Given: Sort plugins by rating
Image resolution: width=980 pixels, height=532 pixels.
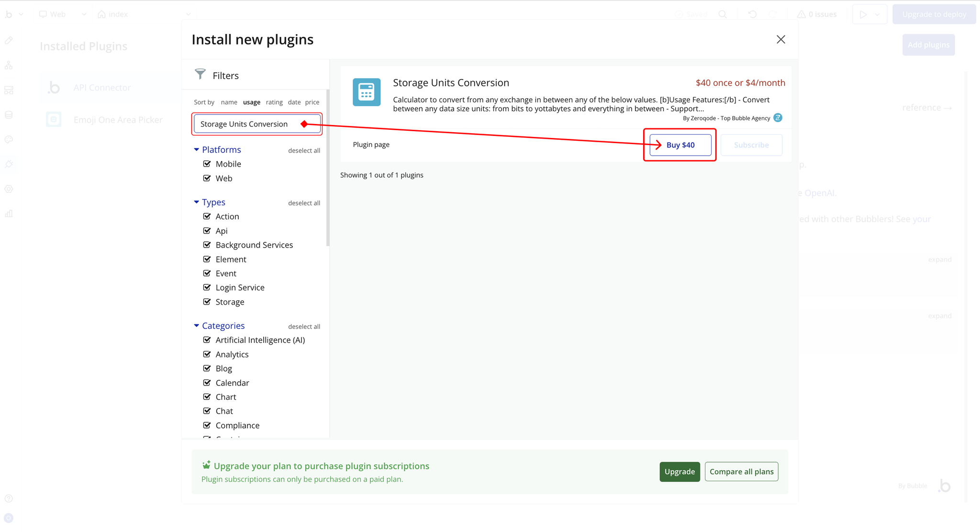Looking at the screenshot, I should (x=274, y=102).
